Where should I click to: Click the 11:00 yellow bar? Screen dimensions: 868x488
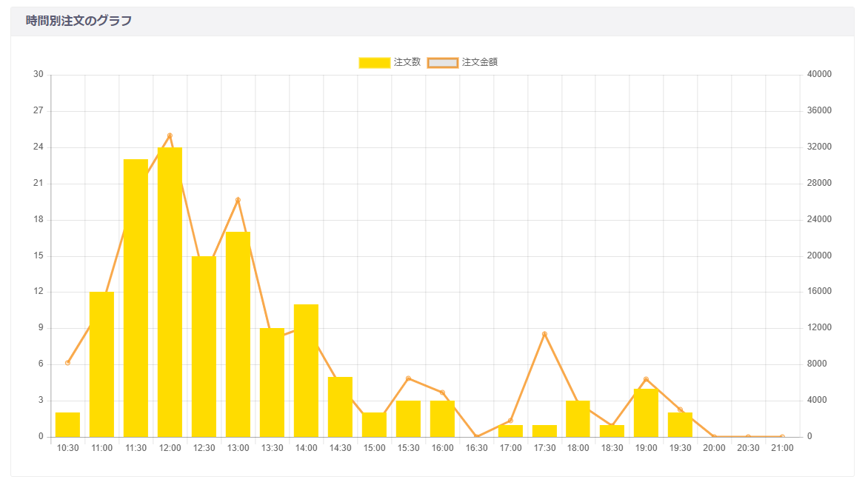click(101, 364)
